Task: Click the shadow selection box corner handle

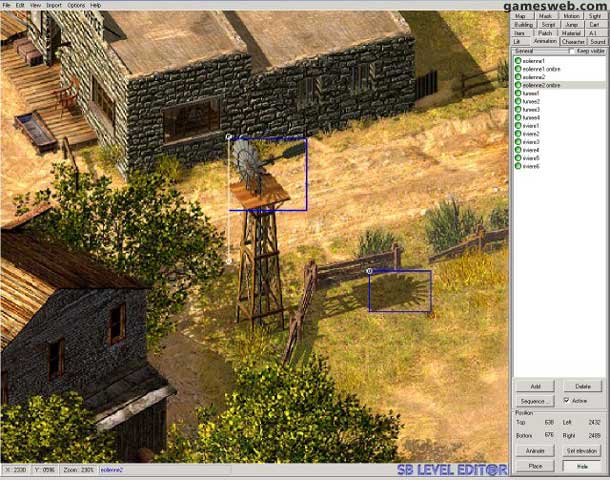Action: pyautogui.click(x=370, y=271)
